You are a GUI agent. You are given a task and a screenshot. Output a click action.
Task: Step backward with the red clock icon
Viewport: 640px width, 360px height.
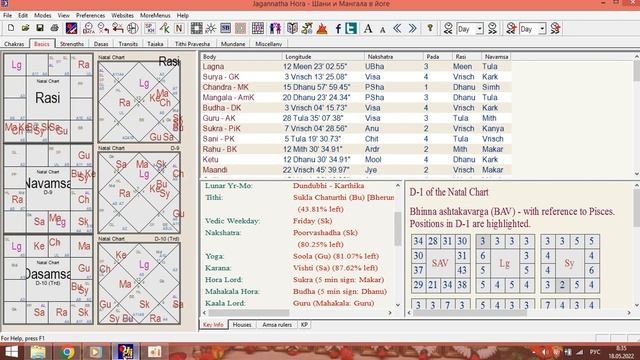(511, 28)
